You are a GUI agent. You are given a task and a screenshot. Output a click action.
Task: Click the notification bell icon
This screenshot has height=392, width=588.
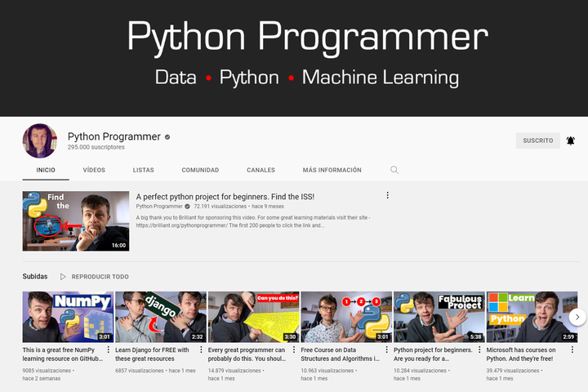click(x=570, y=140)
